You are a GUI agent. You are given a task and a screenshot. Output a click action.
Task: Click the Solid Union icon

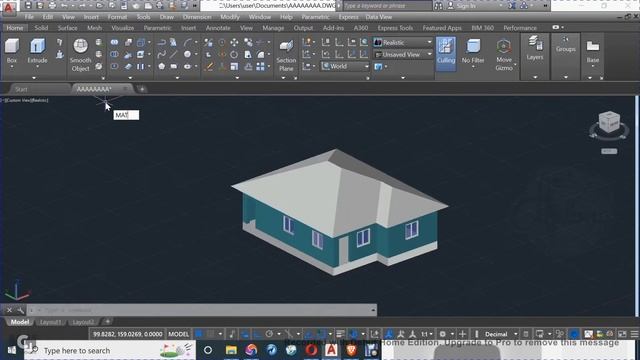coord(114,42)
